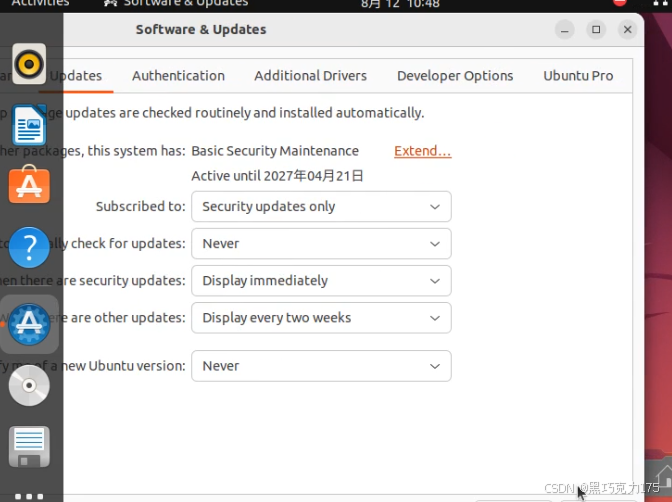Screen dimensions: 672x502
Task: Open the Help question mark icon
Action: (x=29, y=247)
